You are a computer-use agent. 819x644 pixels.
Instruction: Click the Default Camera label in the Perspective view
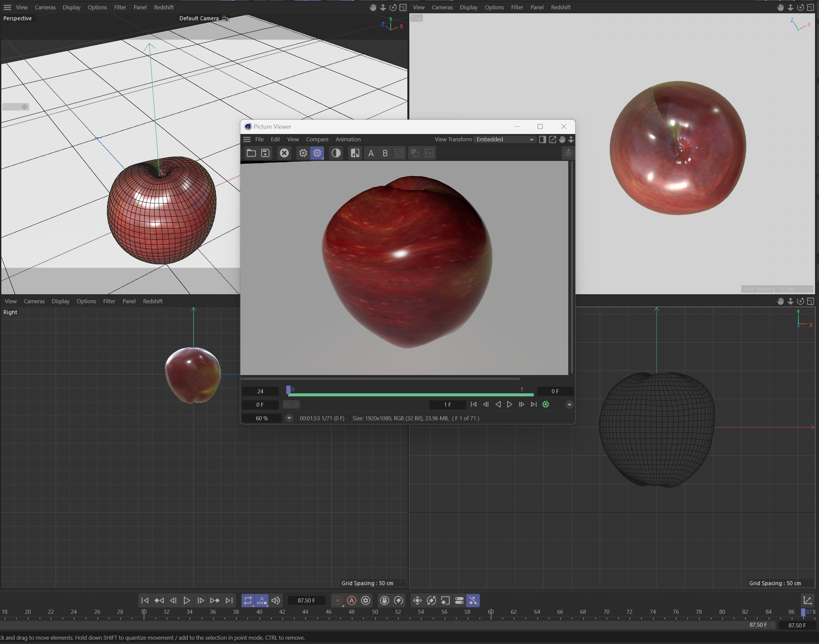tap(199, 18)
